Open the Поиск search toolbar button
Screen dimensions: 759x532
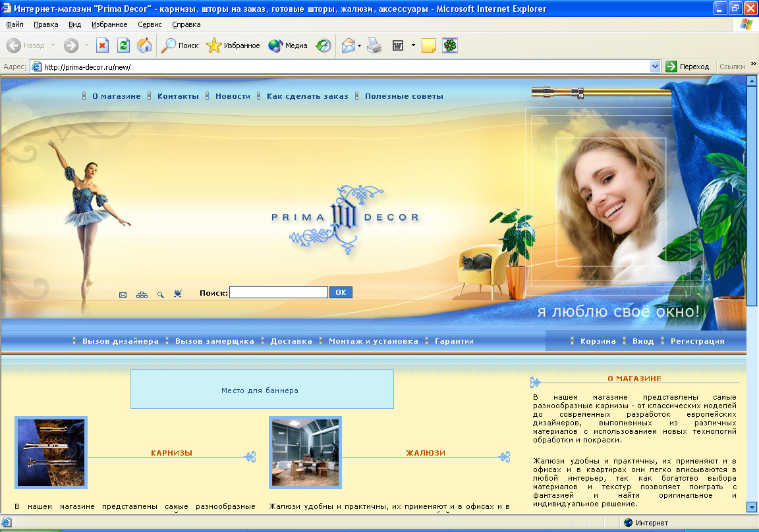click(x=180, y=45)
